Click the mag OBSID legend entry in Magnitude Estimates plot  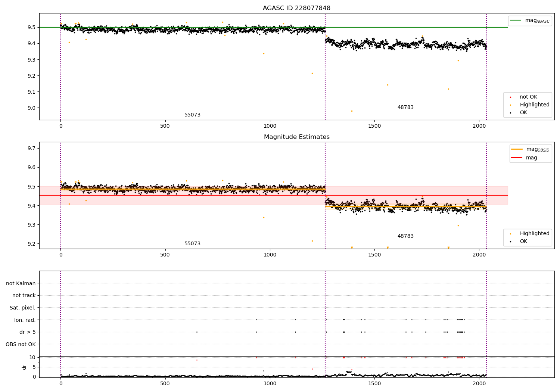pos(538,149)
